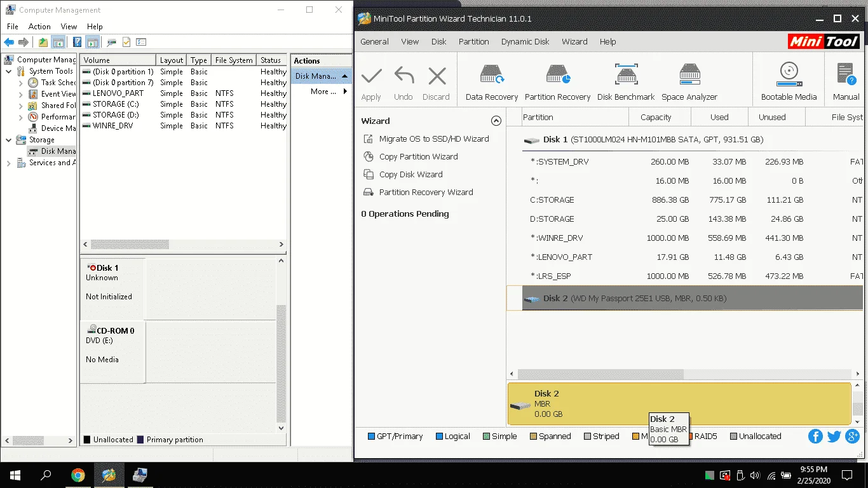Open the Wizard menu in MiniTool menu bar
Image resolution: width=868 pixels, height=488 pixels.
click(x=574, y=41)
